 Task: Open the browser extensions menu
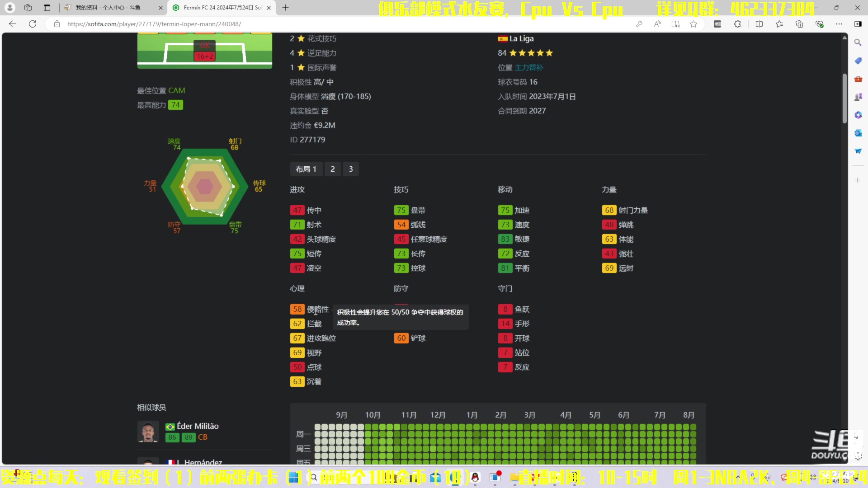pyautogui.click(x=737, y=24)
